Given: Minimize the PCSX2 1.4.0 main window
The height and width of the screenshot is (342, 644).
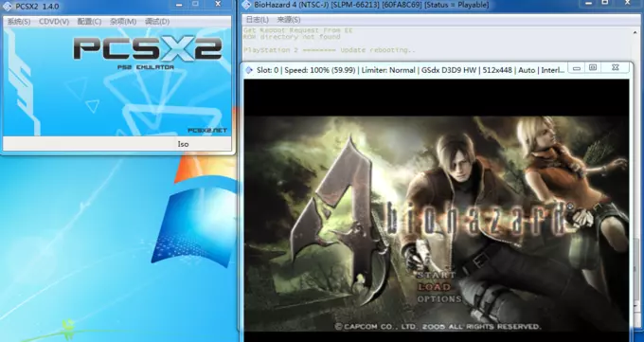Looking at the screenshot, I should click(179, 5).
